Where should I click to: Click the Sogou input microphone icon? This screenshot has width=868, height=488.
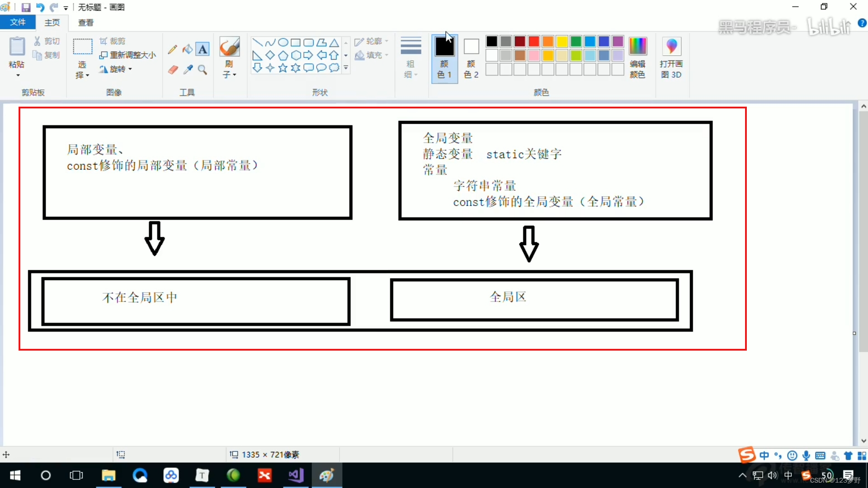click(x=806, y=455)
